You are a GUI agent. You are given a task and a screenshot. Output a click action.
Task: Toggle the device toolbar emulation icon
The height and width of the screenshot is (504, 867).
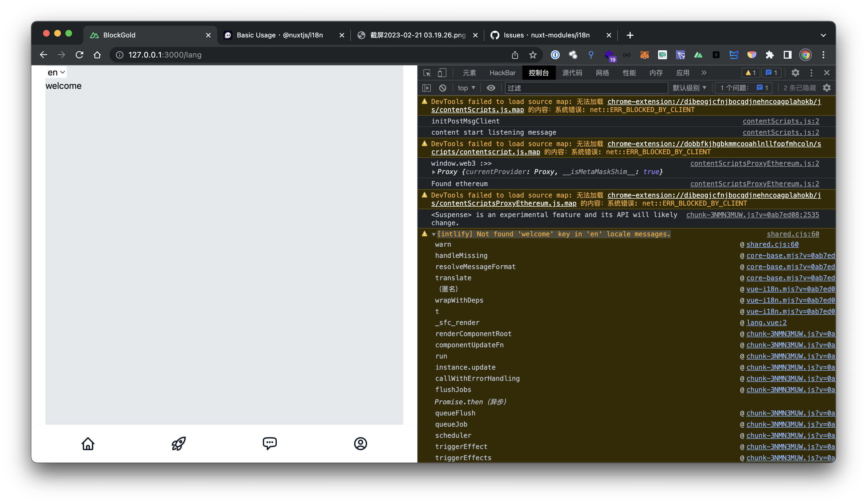tap(442, 73)
